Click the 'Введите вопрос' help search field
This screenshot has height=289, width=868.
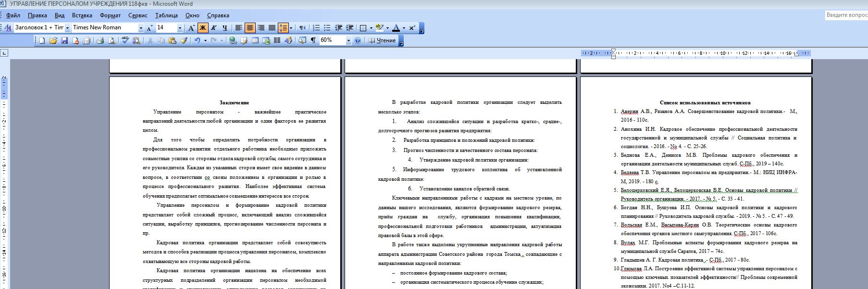846,15
